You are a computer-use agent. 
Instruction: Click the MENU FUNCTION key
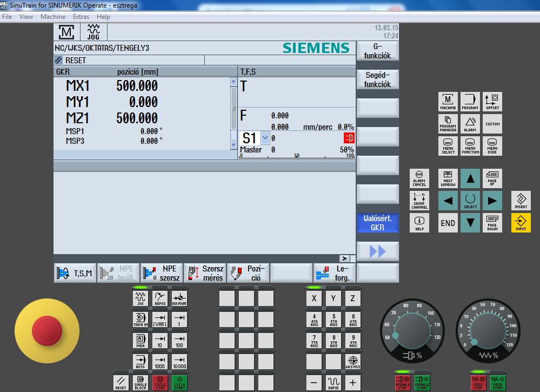coord(470,146)
